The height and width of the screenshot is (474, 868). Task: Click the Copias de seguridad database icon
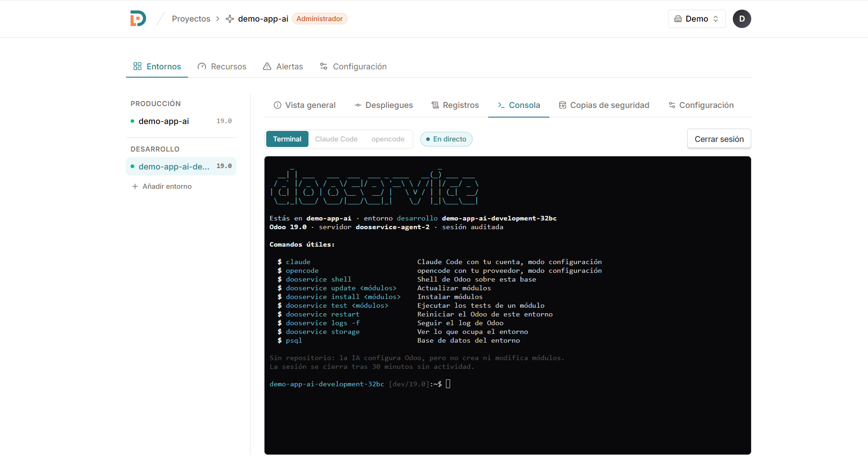562,105
